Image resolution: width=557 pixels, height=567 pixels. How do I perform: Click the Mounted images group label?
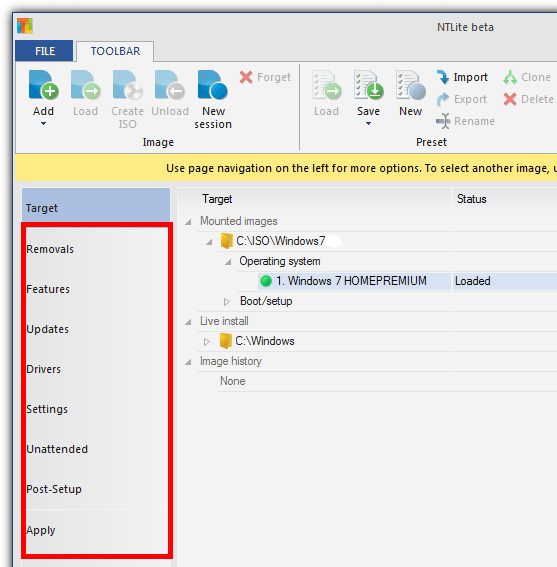pos(239,221)
